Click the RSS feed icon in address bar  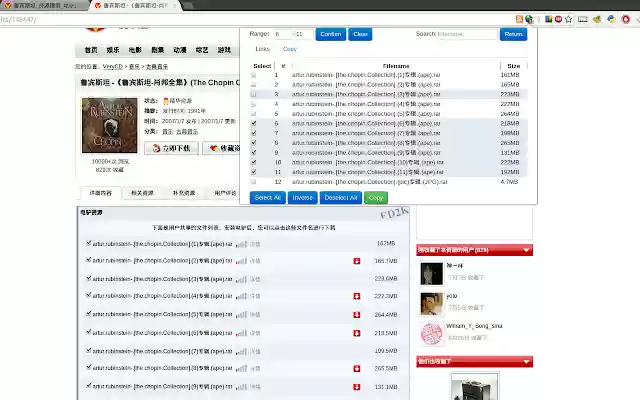pyautogui.click(x=519, y=19)
